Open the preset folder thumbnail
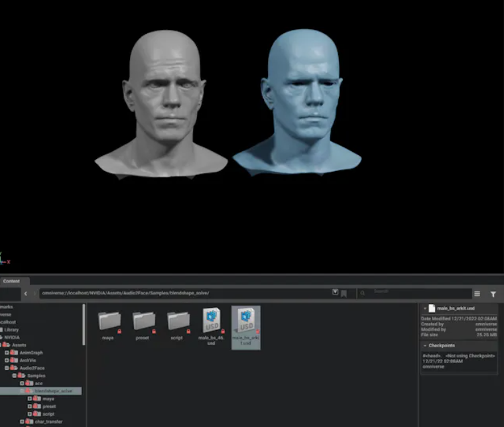Image resolution: width=504 pixels, height=427 pixels. pos(144,320)
